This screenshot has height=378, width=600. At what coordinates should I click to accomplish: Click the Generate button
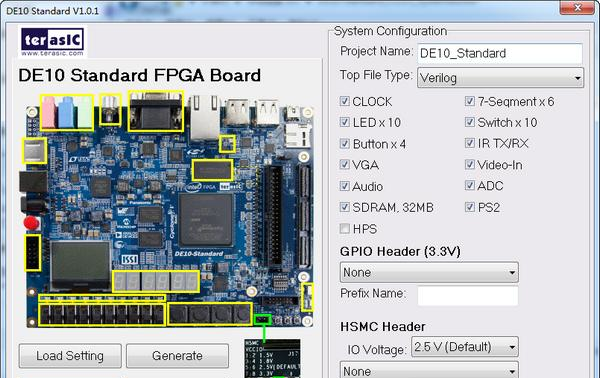pyautogui.click(x=178, y=356)
